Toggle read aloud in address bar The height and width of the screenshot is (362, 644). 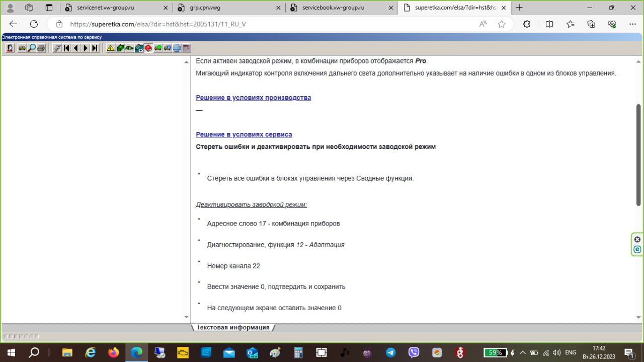(x=483, y=24)
